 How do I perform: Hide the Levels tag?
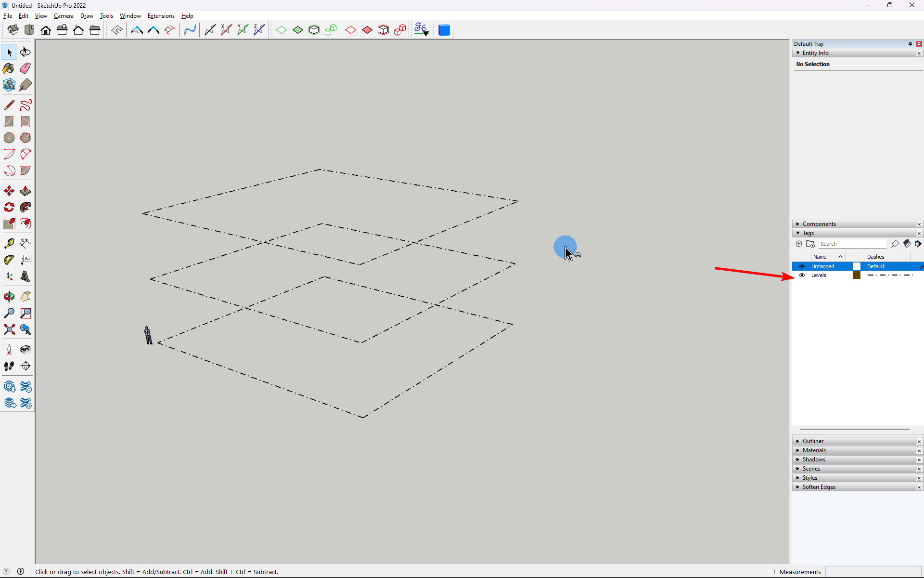pyautogui.click(x=802, y=275)
